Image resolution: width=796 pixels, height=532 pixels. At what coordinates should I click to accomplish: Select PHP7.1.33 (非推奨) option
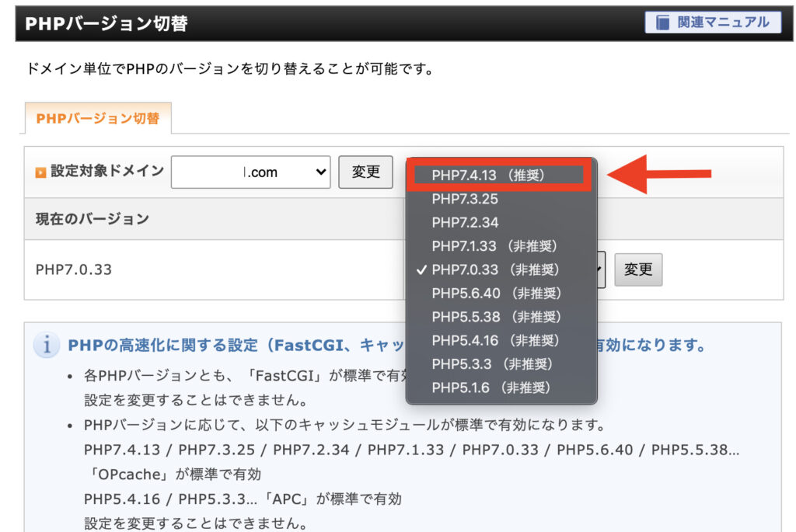[495, 246]
